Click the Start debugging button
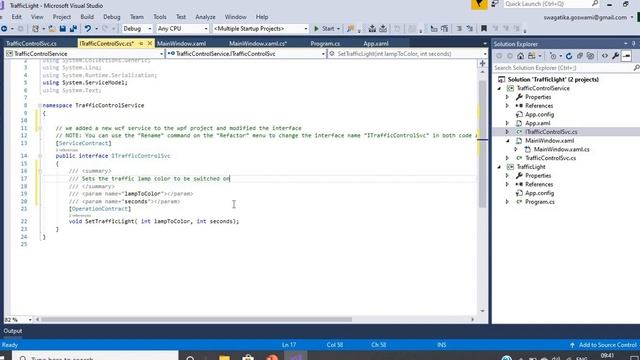640x360 pixels. (x=324, y=29)
